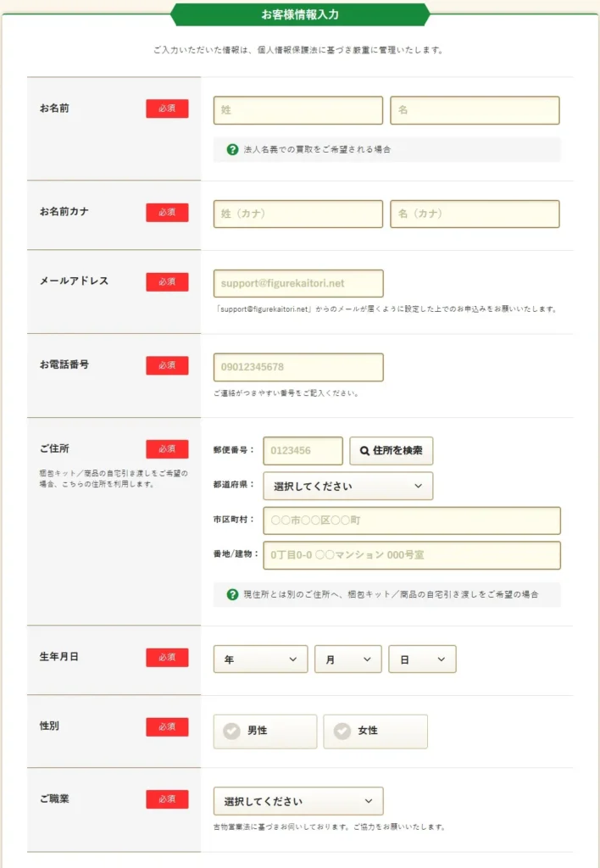Toggle the 男性 option button
Screen dimensions: 600x868
point(264,731)
